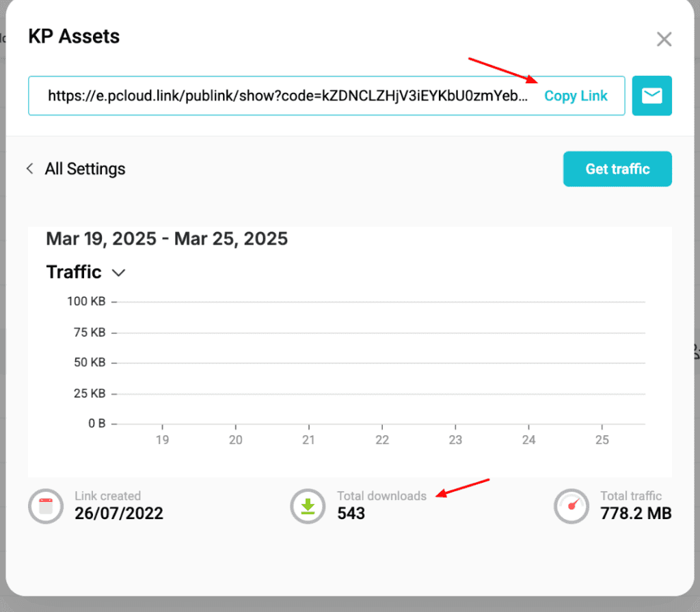The image size is (700, 612).
Task: Click the calendar icon next to Link created
Action: point(45,506)
